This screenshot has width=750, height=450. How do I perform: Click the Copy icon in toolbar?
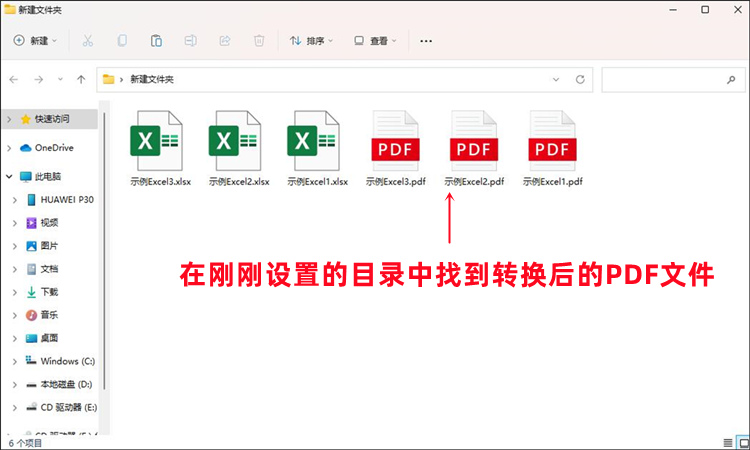[122, 41]
